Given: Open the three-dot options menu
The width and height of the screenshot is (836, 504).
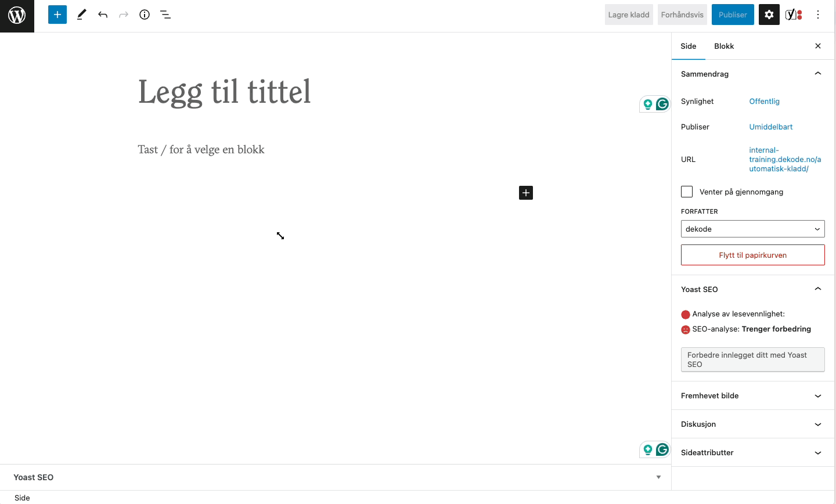Looking at the screenshot, I should click(x=818, y=15).
